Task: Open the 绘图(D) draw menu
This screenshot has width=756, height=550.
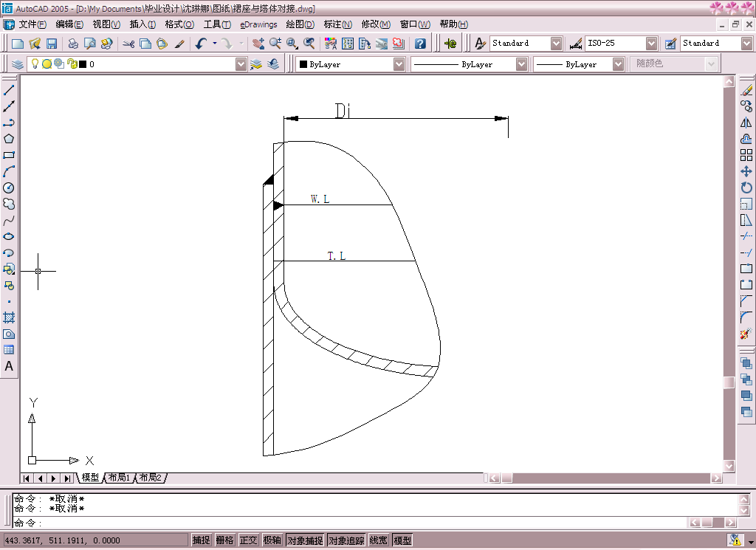Action: pyautogui.click(x=300, y=24)
